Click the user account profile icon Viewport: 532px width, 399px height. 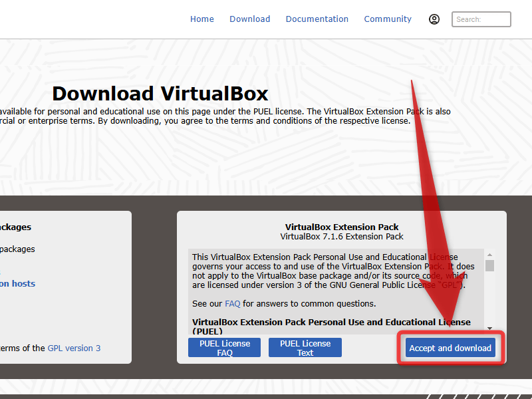434,19
